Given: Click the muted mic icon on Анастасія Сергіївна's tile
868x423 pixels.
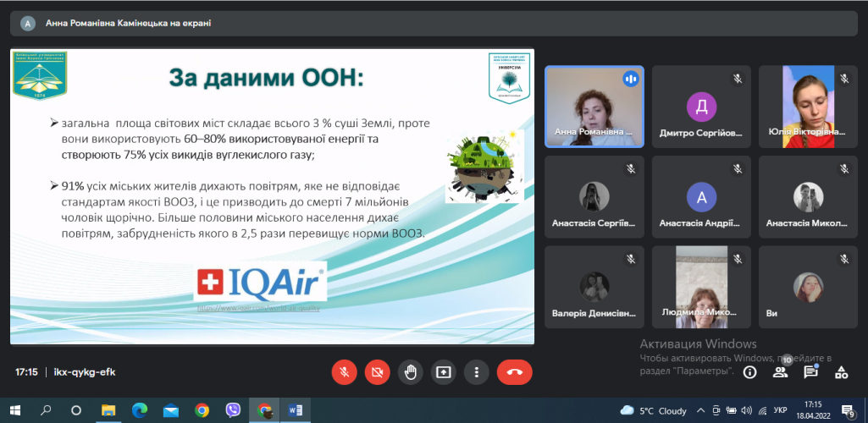Looking at the screenshot, I should [x=630, y=168].
